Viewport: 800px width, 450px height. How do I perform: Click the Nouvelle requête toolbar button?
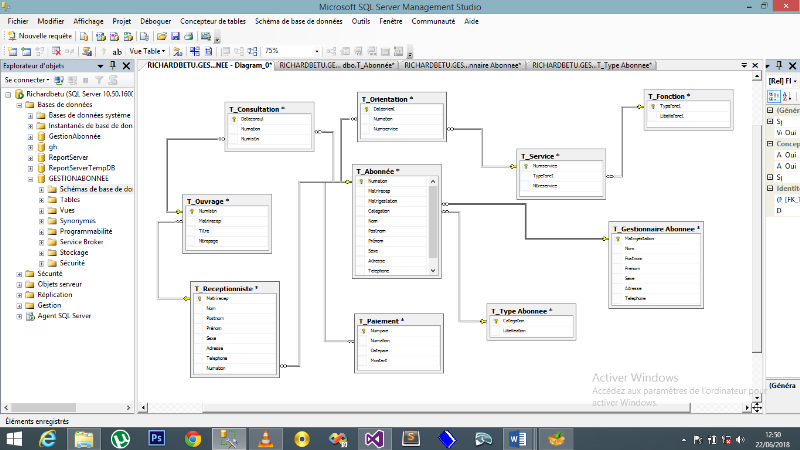(42, 35)
